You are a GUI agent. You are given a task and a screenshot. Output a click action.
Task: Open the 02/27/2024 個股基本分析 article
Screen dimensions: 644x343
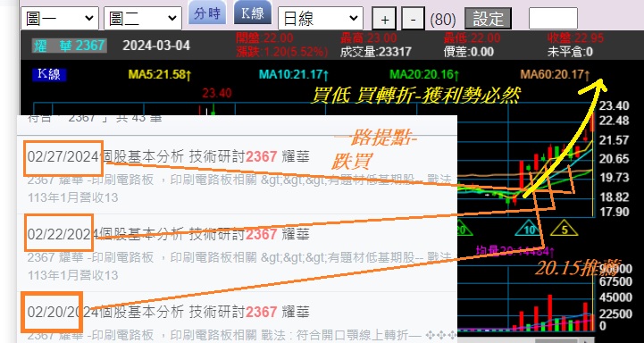pos(169,157)
